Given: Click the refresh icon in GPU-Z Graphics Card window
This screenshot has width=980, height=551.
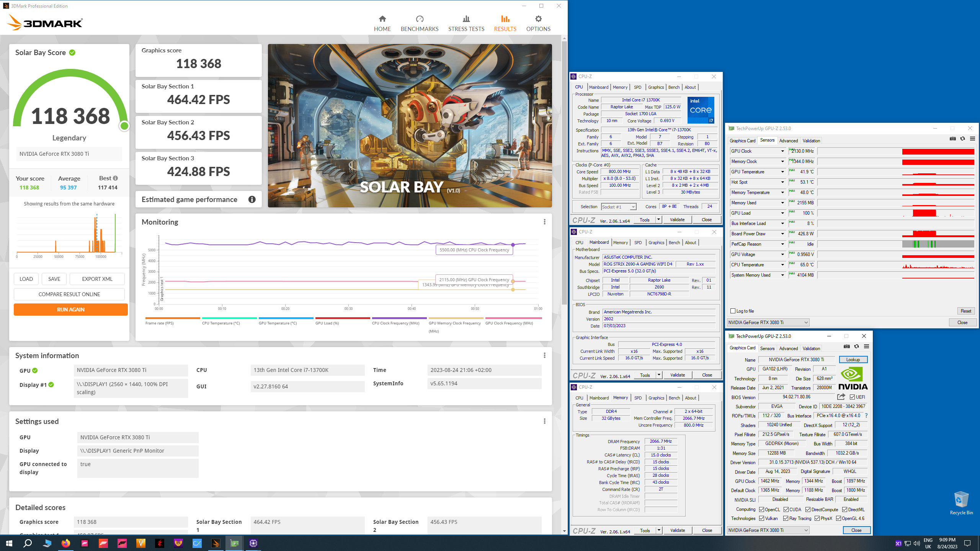Looking at the screenshot, I should [x=857, y=347].
